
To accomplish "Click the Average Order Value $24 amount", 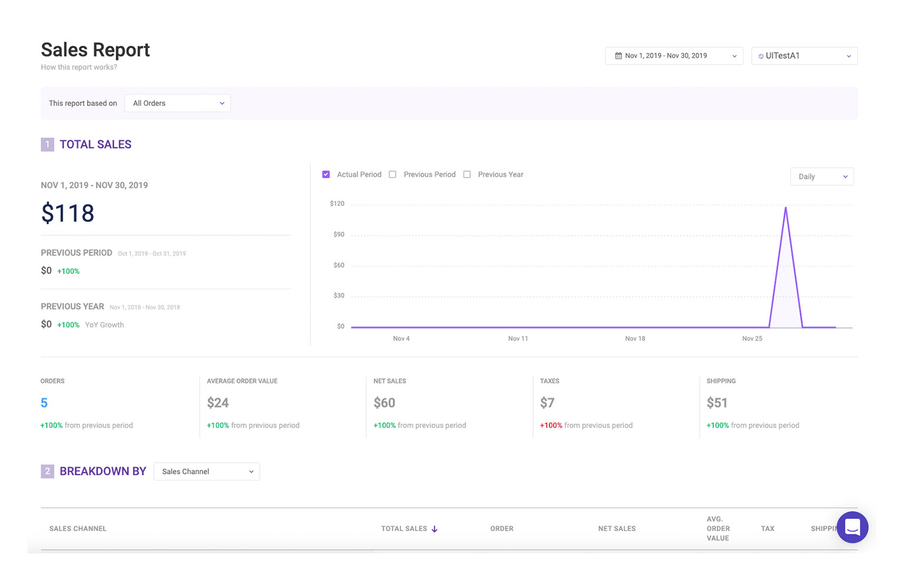I will click(x=218, y=403).
